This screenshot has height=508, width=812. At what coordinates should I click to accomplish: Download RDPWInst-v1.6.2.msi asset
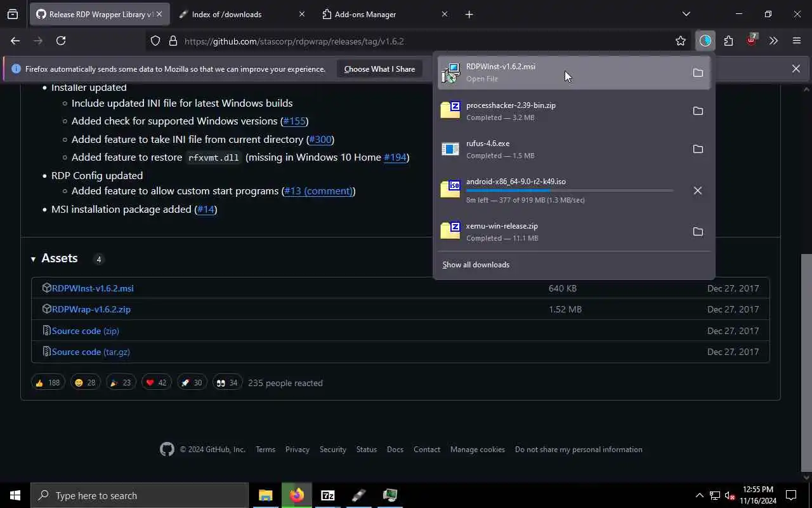pos(93,288)
